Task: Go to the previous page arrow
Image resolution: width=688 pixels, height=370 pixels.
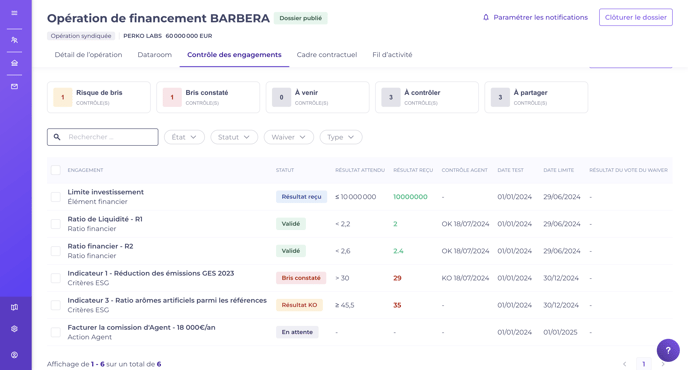Action: [624, 364]
